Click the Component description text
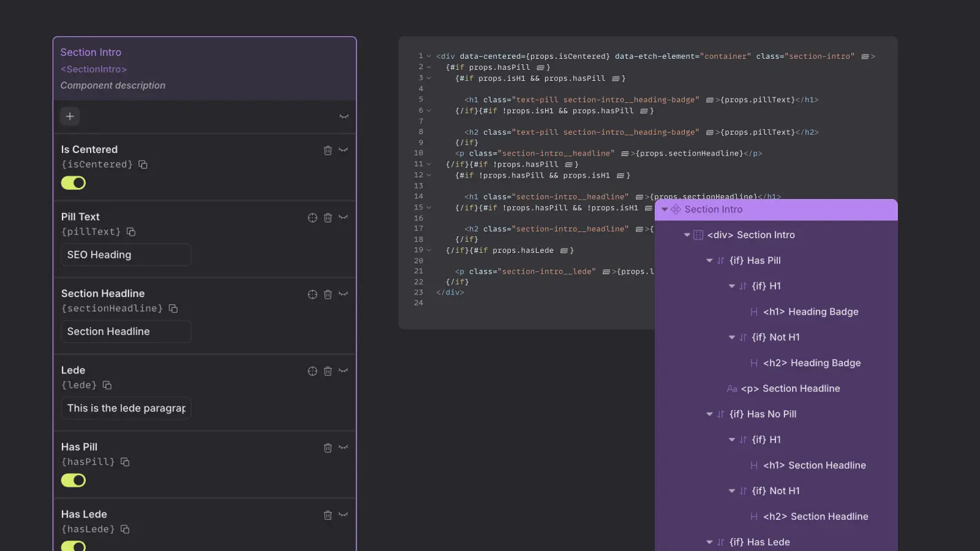 pos(113,86)
